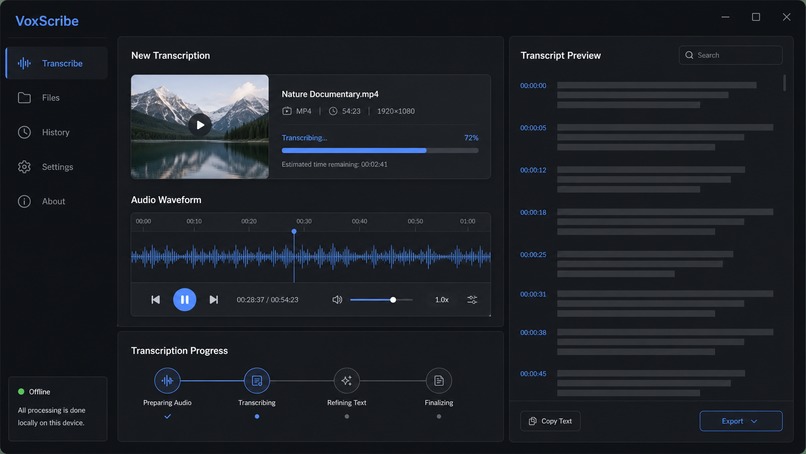Click the magnifier icon in search box

tap(689, 55)
